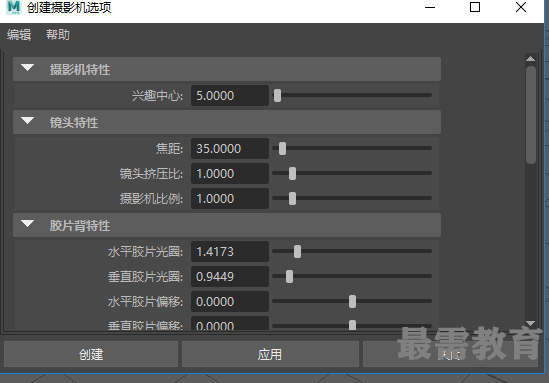This screenshot has width=549, height=383.
Task: Click the 创建 button
Action: click(91, 354)
